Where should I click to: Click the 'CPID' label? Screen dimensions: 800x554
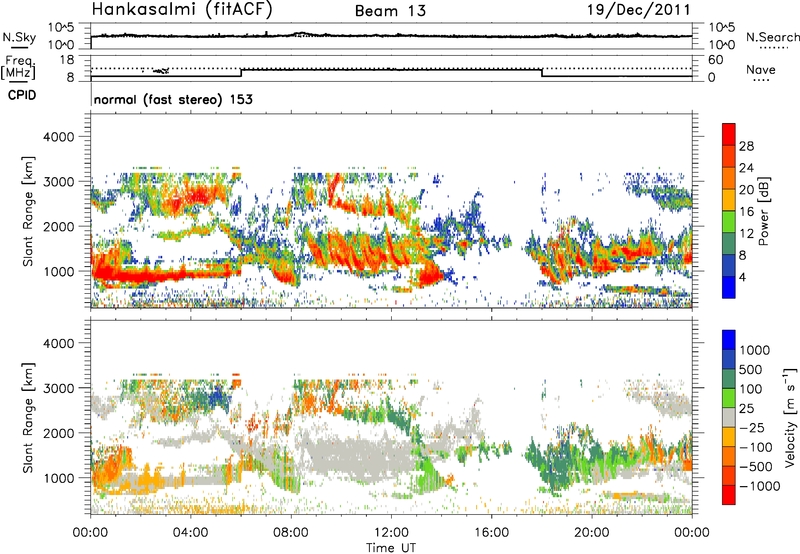tap(22, 95)
